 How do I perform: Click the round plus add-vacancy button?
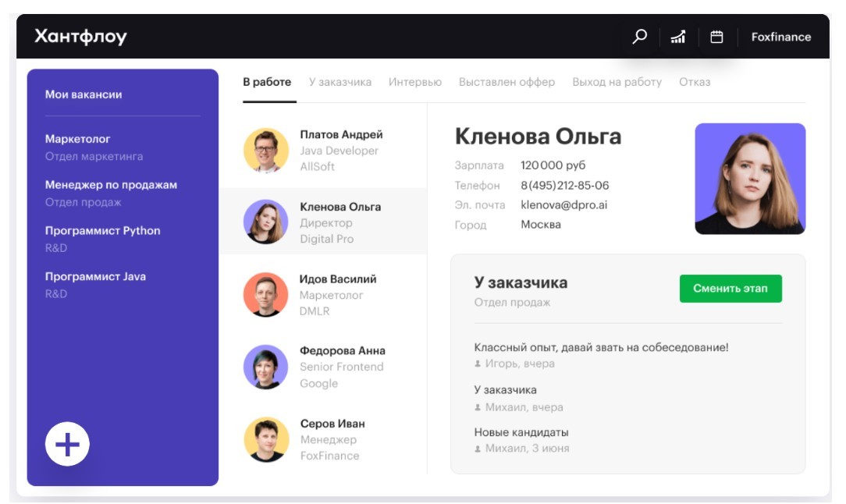pyautogui.click(x=67, y=445)
